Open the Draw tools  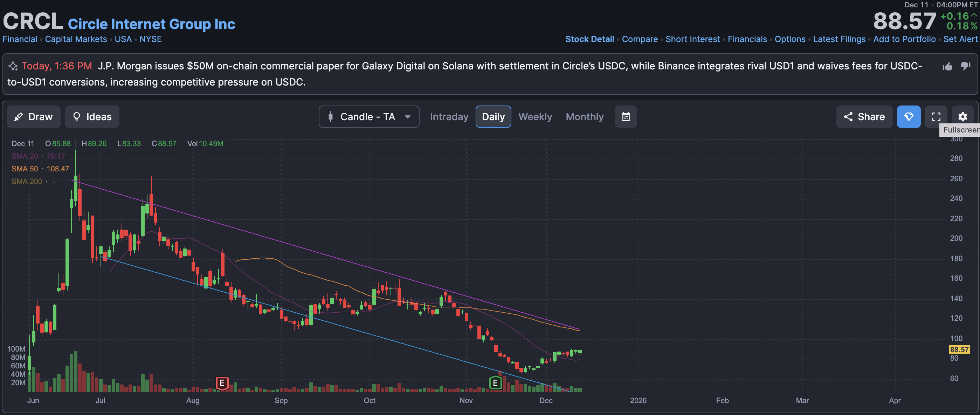34,117
